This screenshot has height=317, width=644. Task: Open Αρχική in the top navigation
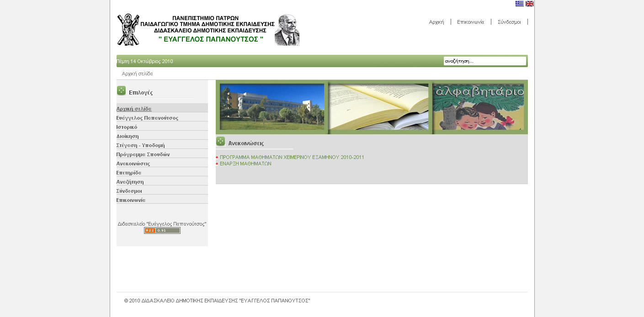pyautogui.click(x=436, y=22)
